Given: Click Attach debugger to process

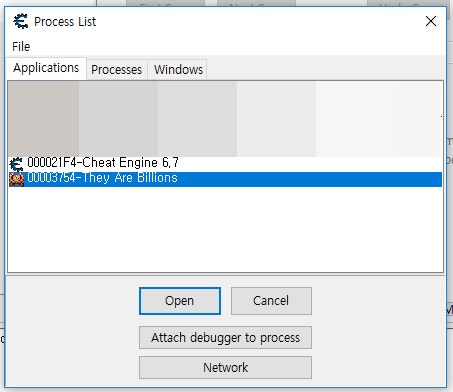Looking at the screenshot, I should click(x=225, y=338).
